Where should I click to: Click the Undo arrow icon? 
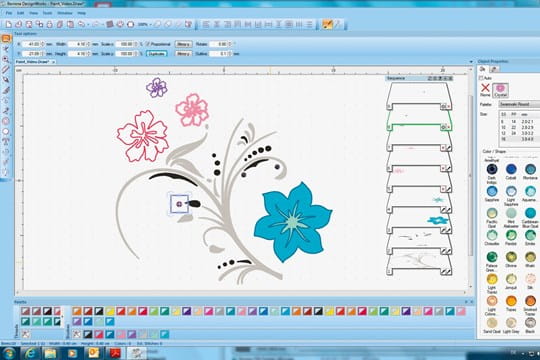(x=82, y=24)
